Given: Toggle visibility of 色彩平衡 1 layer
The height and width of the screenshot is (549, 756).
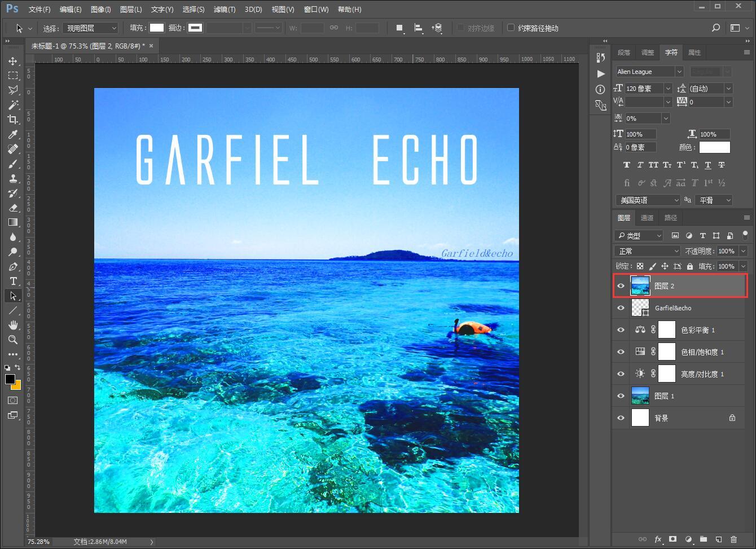Looking at the screenshot, I should tap(621, 330).
